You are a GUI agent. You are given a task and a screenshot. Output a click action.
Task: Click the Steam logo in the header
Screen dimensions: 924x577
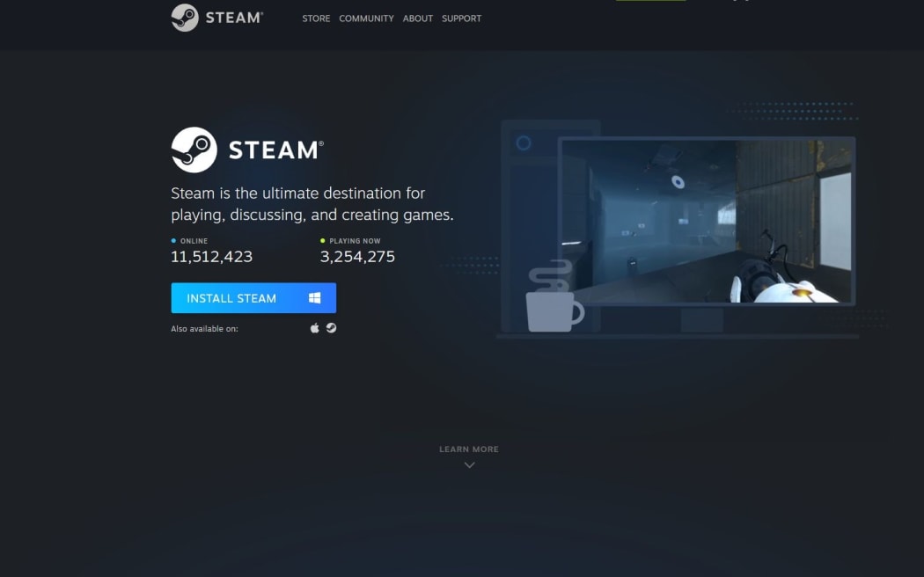coord(216,18)
